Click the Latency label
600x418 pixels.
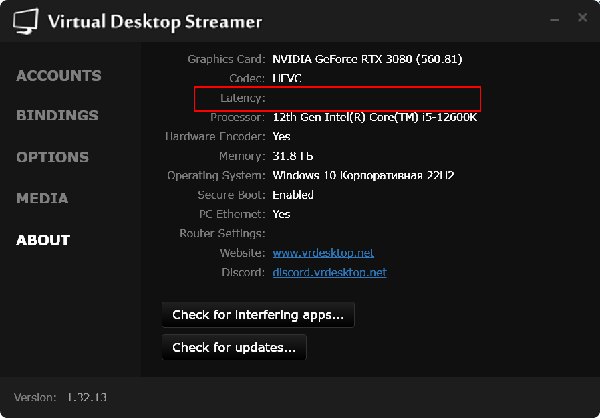[243, 98]
